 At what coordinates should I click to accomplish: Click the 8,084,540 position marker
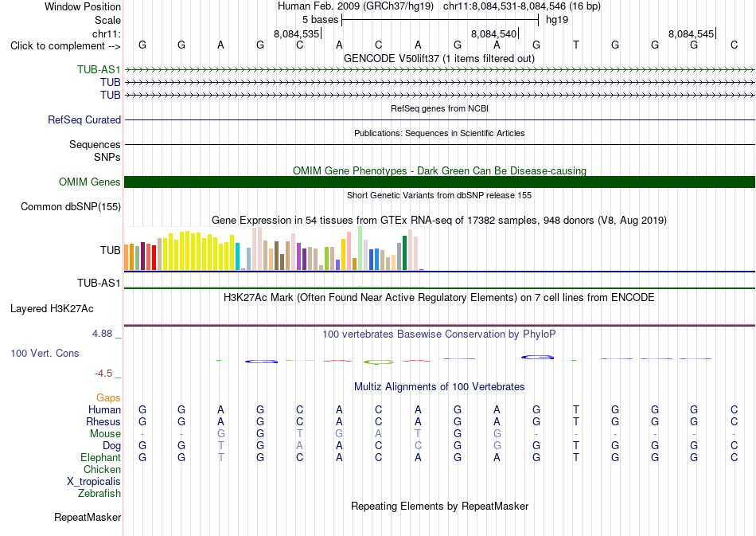[x=494, y=33]
